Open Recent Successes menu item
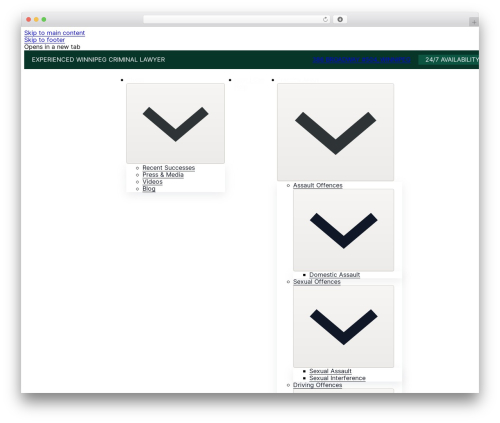 click(x=169, y=168)
